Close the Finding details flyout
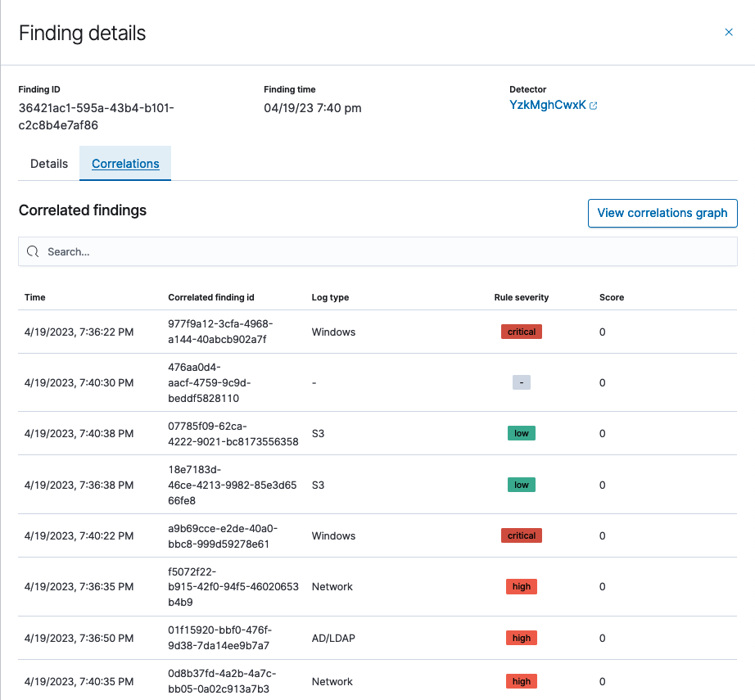This screenshot has width=755, height=700. tap(728, 33)
